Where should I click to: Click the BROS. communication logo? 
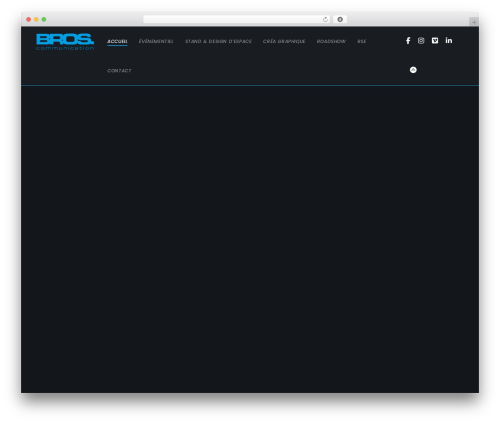pos(65,42)
